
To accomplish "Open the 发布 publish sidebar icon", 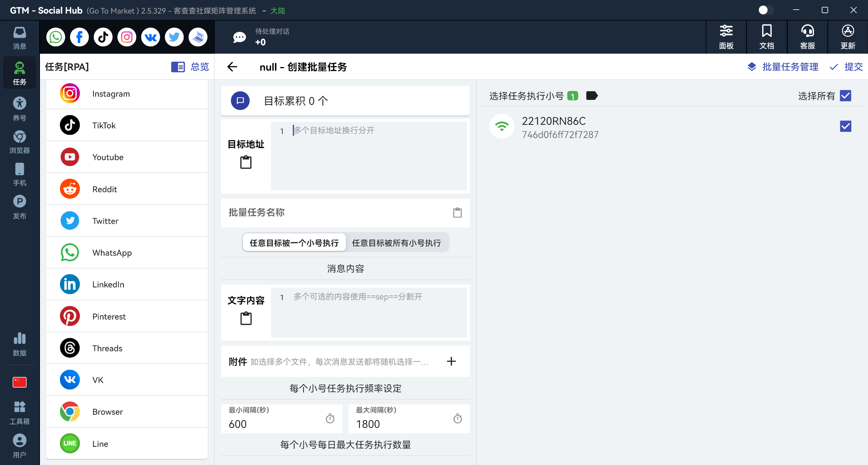I will click(20, 208).
